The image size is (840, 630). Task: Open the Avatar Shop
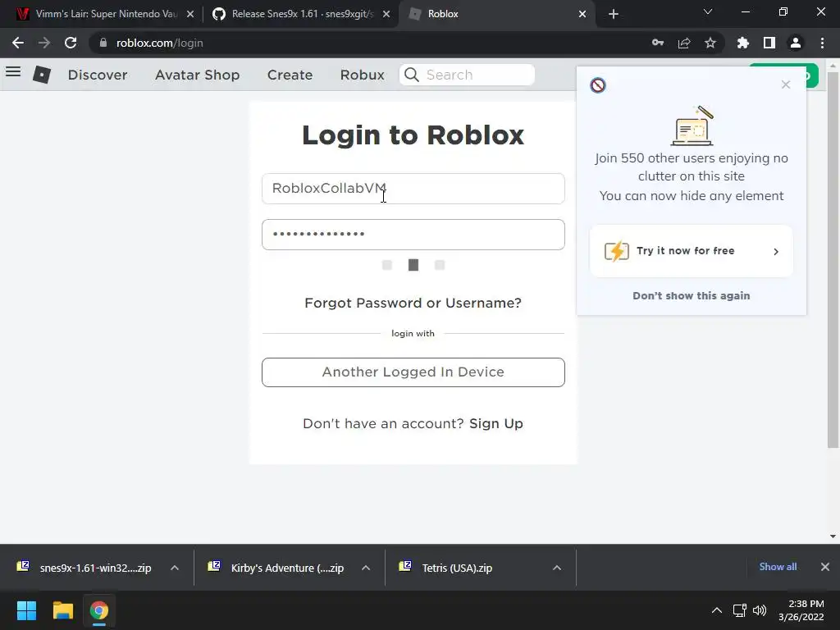pos(197,75)
